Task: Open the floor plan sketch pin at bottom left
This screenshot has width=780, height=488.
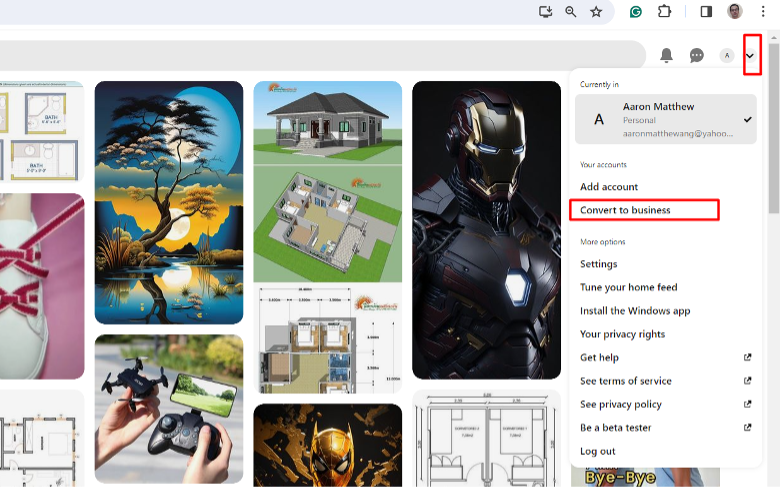Action: (42, 438)
